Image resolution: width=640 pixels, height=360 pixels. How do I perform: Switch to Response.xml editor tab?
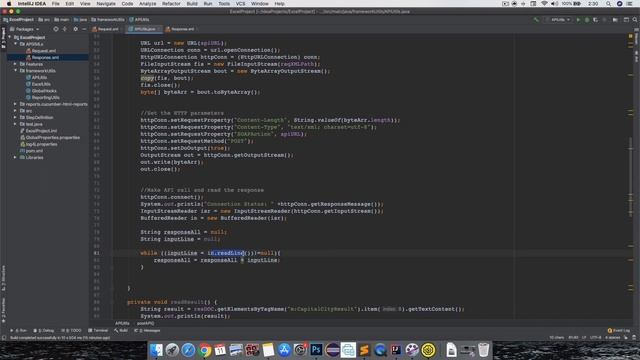point(180,29)
